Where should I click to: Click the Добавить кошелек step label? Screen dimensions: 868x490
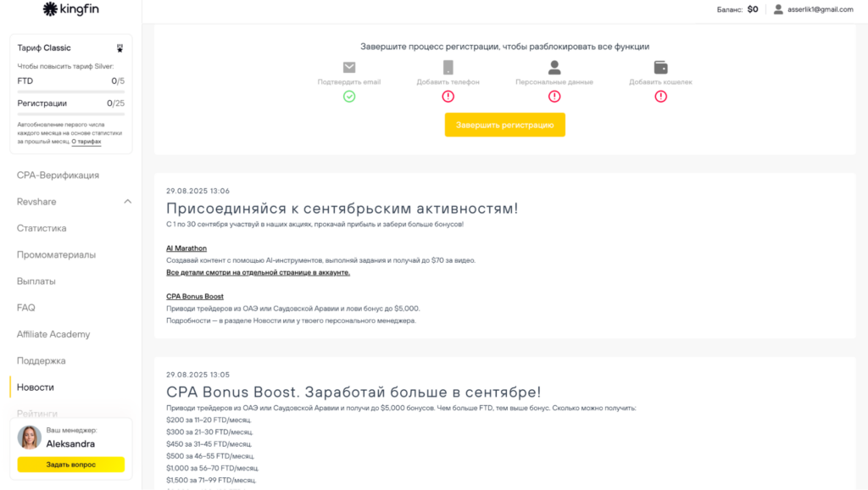coord(660,82)
